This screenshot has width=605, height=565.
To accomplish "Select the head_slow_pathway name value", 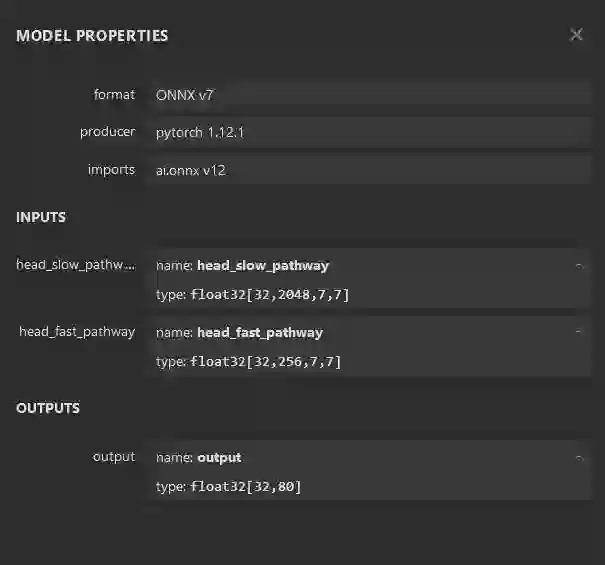I will pos(263,266).
